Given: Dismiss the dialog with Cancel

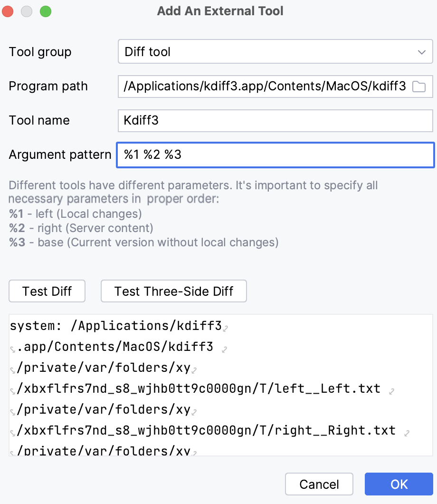Looking at the screenshot, I should click(319, 484).
